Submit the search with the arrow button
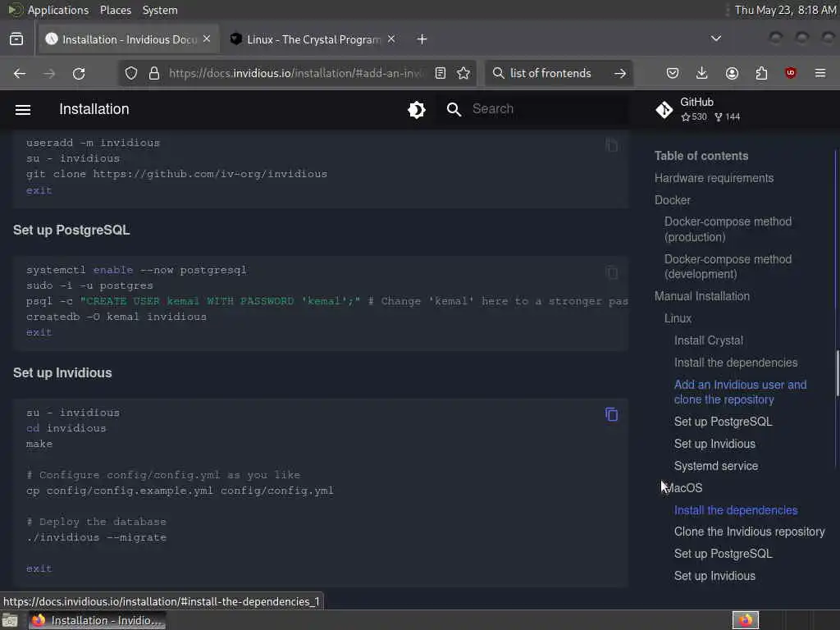Screen dimensions: 840x630 (x=620, y=73)
